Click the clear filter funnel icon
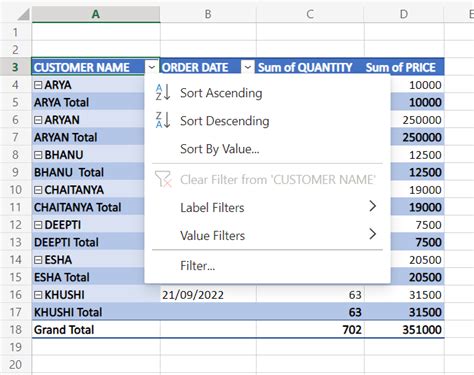The image size is (474, 375). click(x=163, y=179)
